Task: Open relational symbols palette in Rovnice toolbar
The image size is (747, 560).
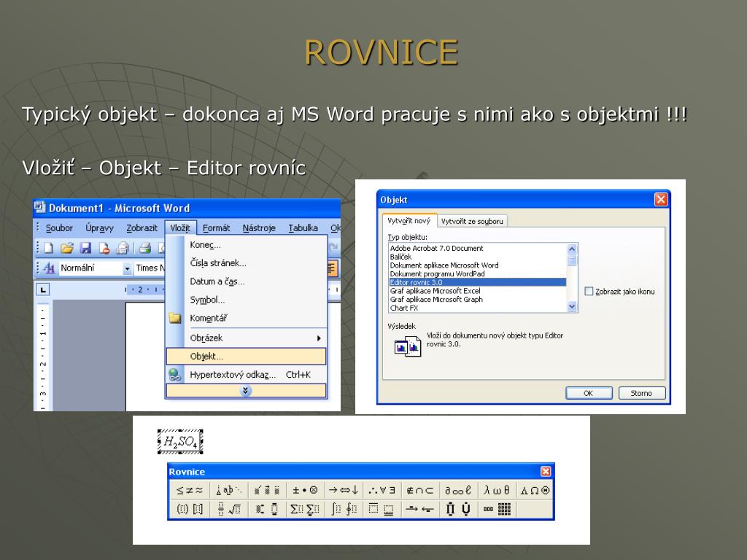Action: pyautogui.click(x=190, y=490)
